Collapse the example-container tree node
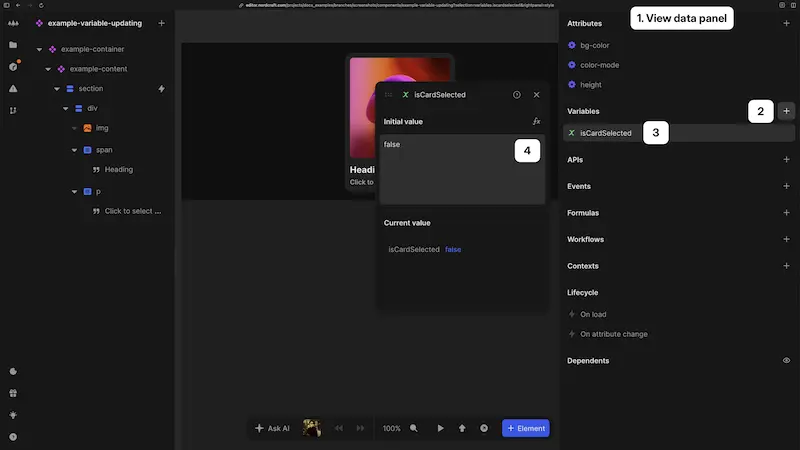The height and width of the screenshot is (450, 800). 39,49
